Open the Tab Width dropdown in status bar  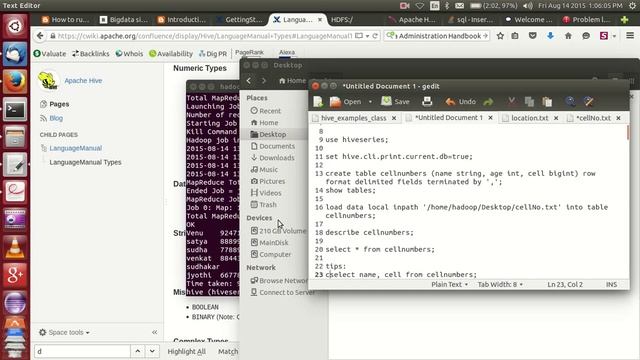pyautogui.click(x=500, y=284)
